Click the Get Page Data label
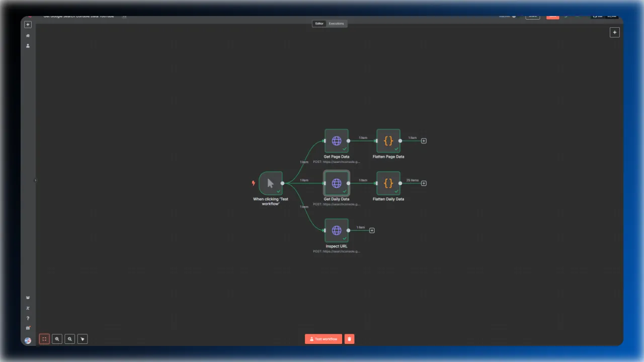The width and height of the screenshot is (644, 362). point(336,157)
